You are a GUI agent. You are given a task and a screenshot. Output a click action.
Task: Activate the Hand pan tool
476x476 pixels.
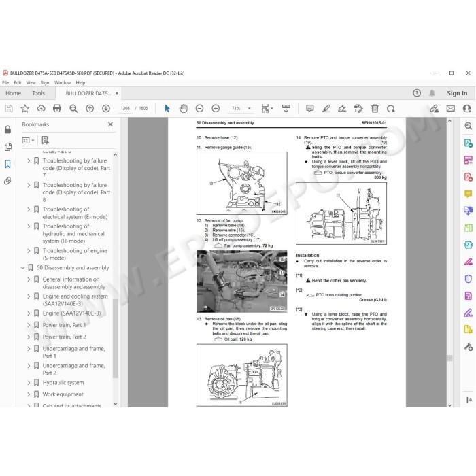(184, 108)
